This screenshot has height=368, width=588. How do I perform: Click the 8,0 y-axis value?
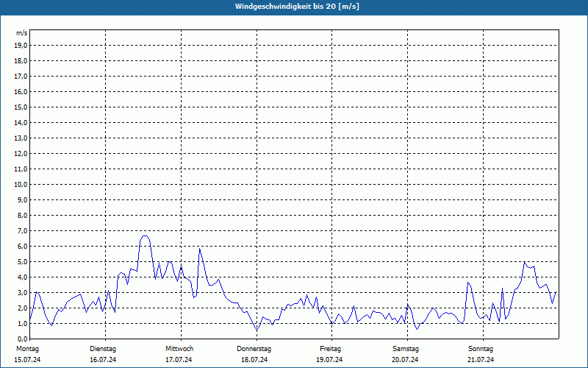22,215
